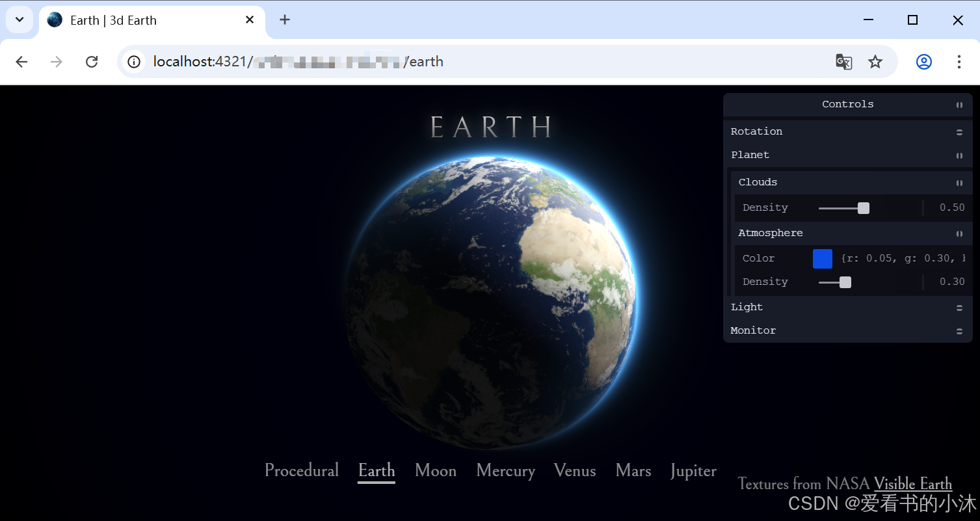Click the site information icon
The width and height of the screenshot is (980, 521).
[x=134, y=62]
